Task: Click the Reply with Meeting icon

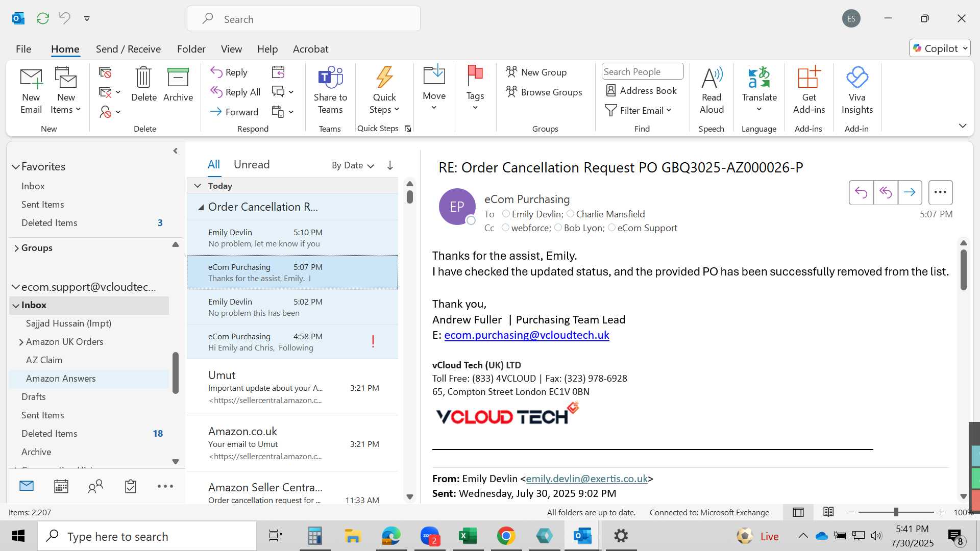Action: pyautogui.click(x=278, y=72)
